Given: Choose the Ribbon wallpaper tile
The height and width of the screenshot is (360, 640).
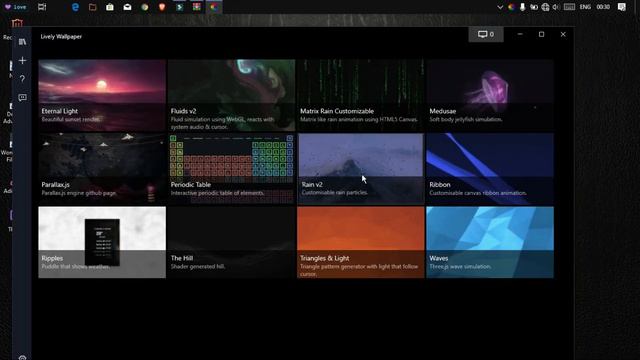Looking at the screenshot, I should click(490, 169).
